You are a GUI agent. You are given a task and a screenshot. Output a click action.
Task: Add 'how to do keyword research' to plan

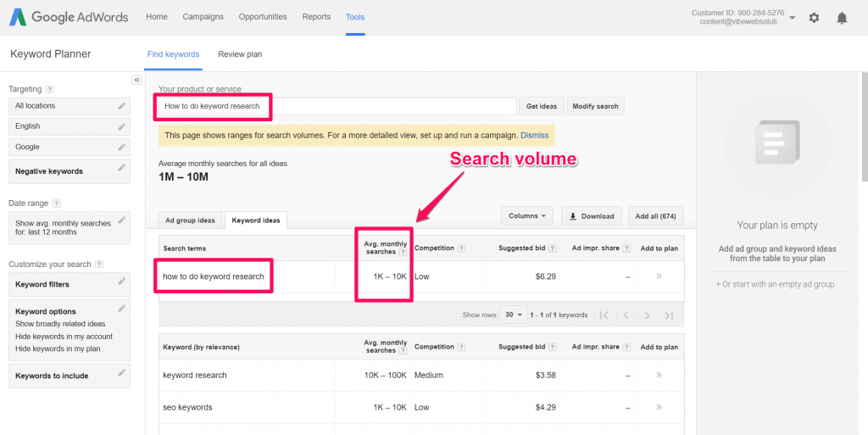pyautogui.click(x=659, y=276)
